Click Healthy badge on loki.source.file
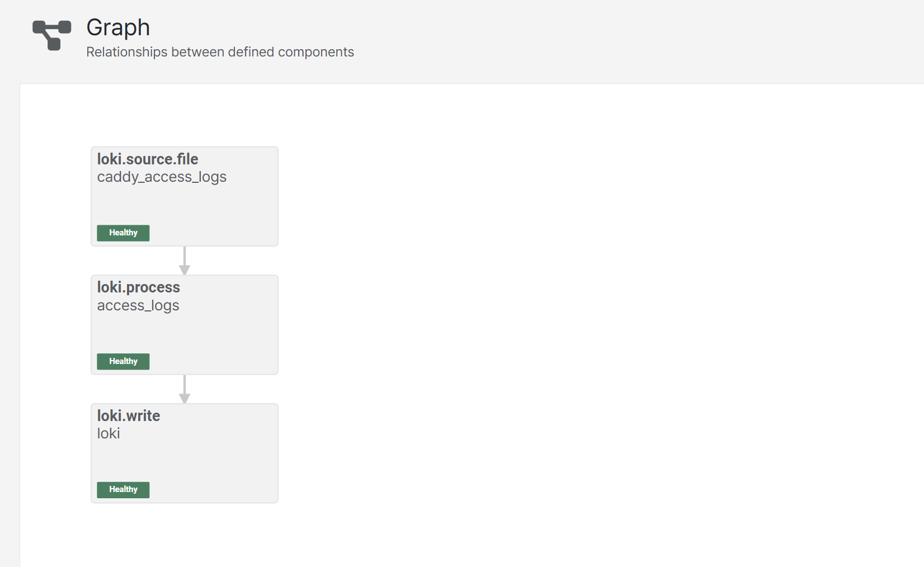924x567 pixels. 123,233
